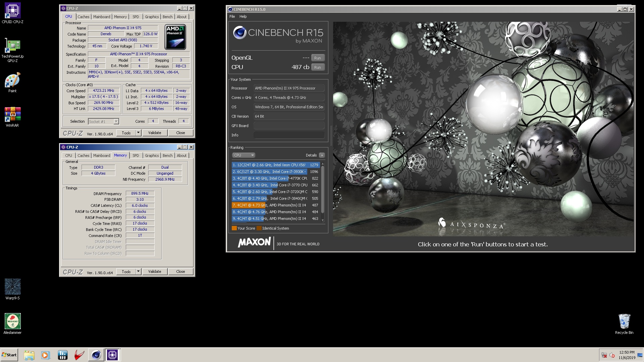Select ranking entry 9 at 4.51 GHz

tap(275, 219)
